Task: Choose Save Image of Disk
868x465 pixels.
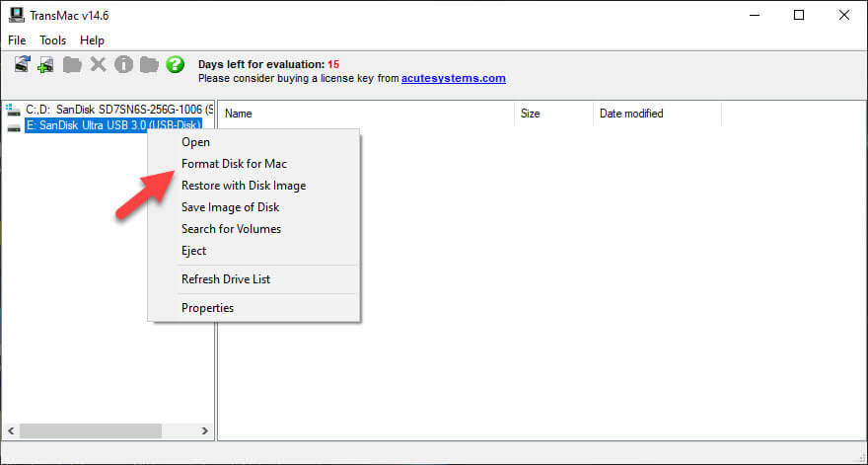Action: coord(230,207)
